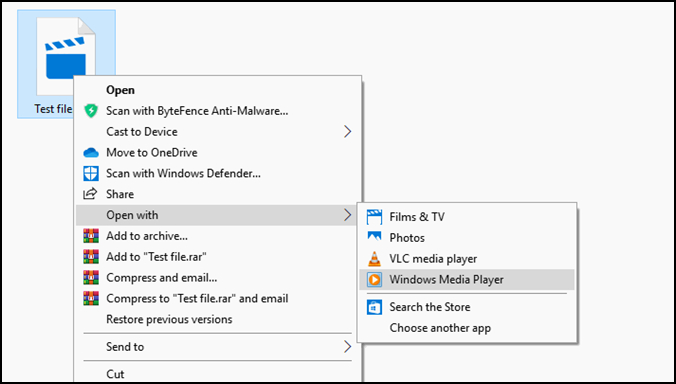Viewport: 676px width, 384px height.
Task: Click the Films & TV clapperboard icon
Action: point(374,217)
